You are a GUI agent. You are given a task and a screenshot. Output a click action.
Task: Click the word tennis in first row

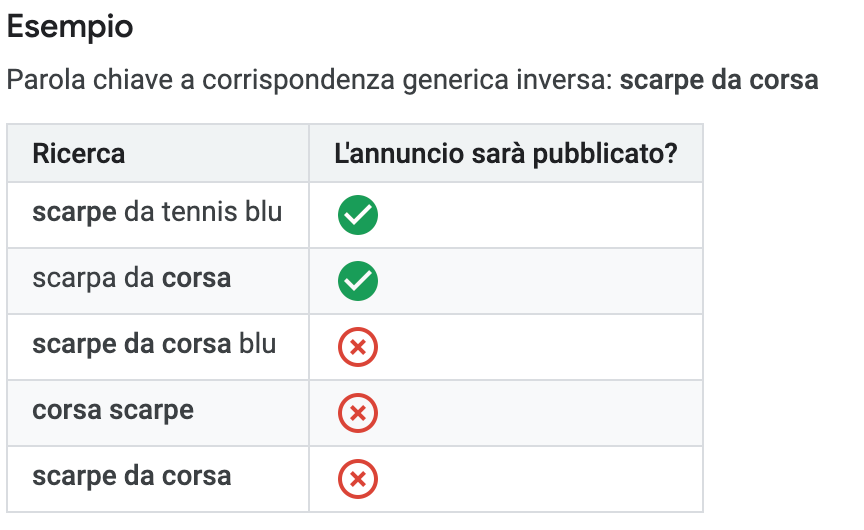199,212
